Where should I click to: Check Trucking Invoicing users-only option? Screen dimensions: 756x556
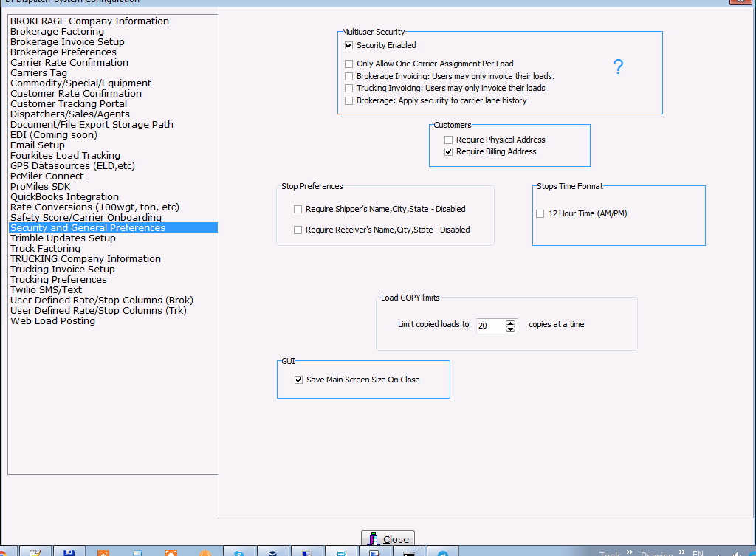coord(349,89)
